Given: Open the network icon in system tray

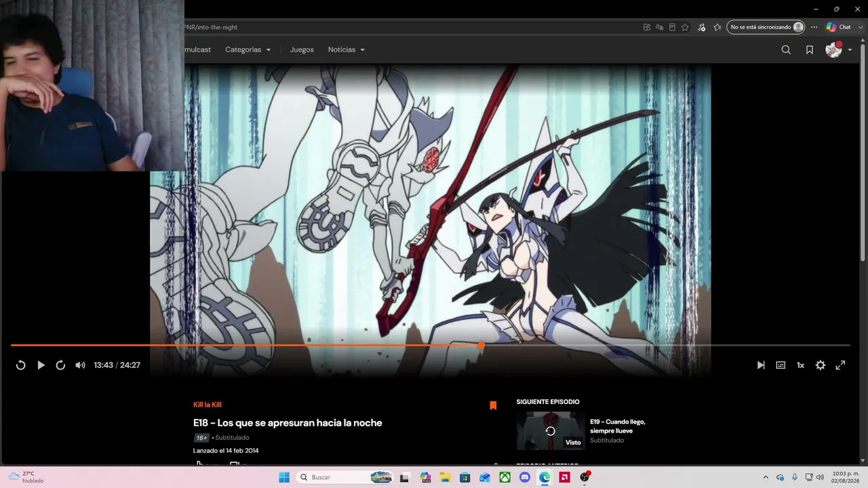Looking at the screenshot, I should (x=809, y=477).
